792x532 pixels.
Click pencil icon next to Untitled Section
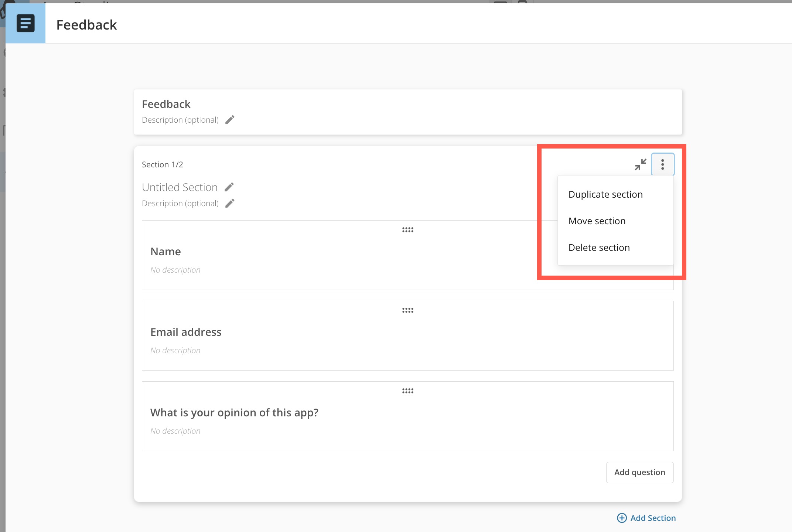(229, 187)
